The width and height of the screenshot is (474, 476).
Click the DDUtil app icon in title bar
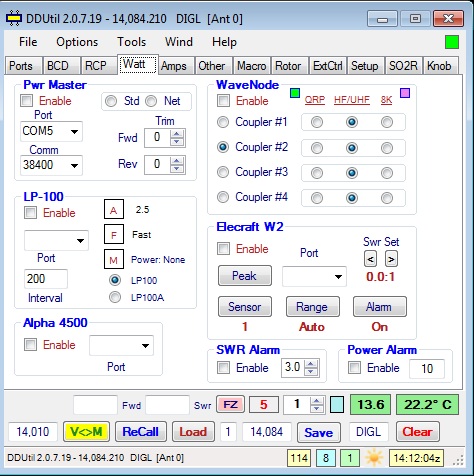(x=14, y=18)
